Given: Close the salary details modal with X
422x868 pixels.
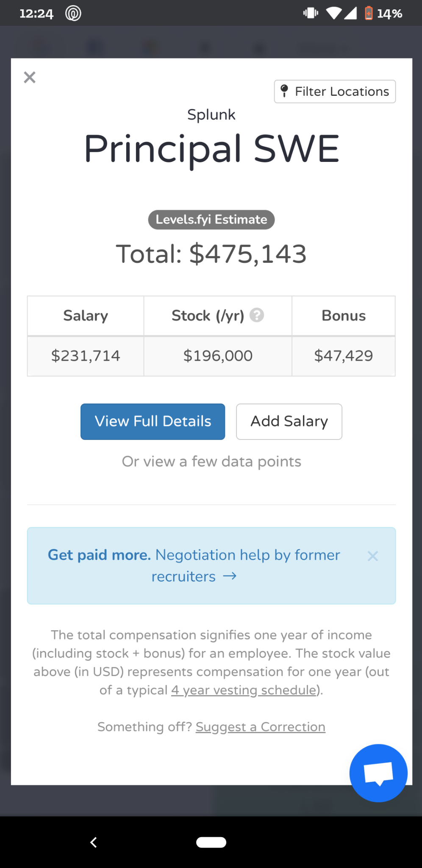Looking at the screenshot, I should 30,77.
